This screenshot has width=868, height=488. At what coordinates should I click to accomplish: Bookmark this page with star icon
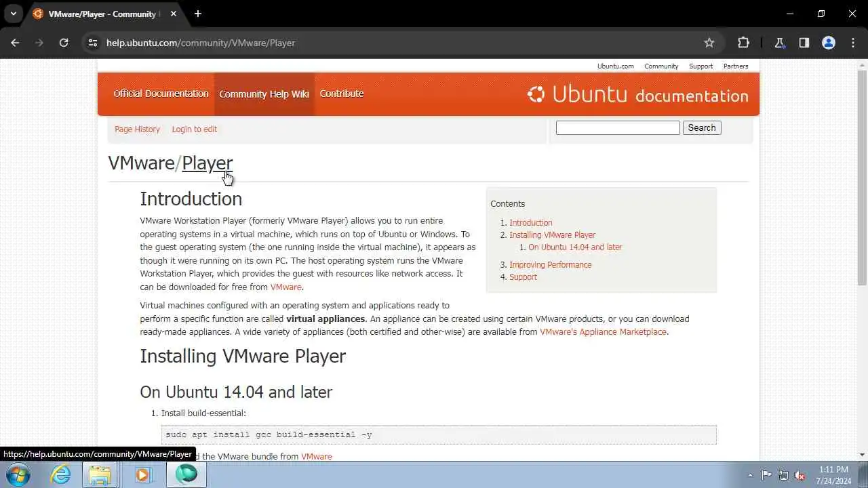709,43
